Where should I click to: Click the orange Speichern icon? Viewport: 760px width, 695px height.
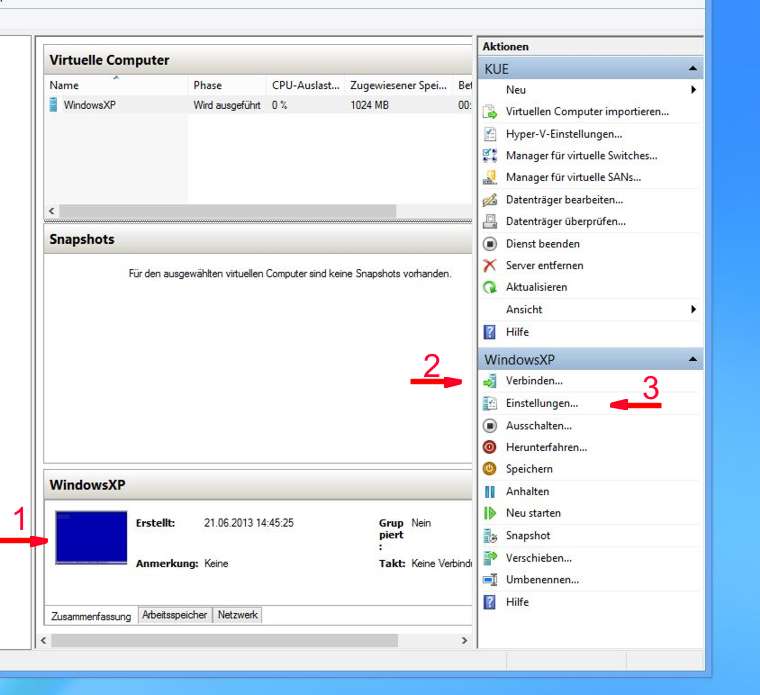tap(490, 469)
